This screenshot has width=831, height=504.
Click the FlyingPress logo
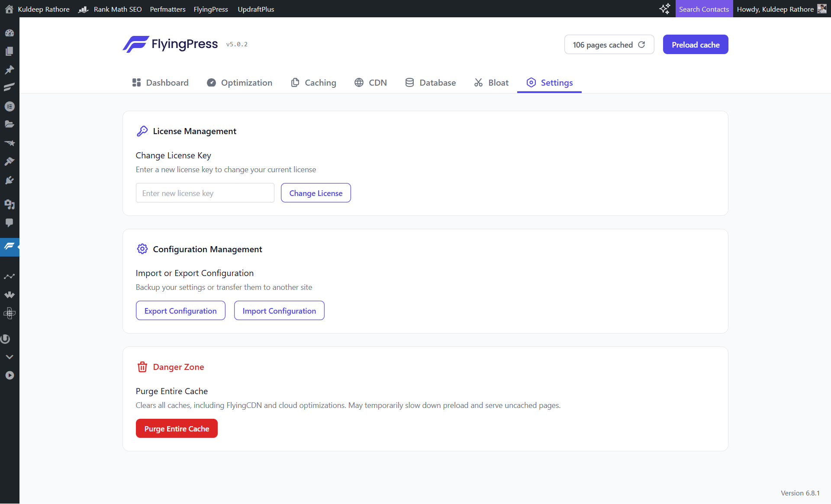point(170,44)
